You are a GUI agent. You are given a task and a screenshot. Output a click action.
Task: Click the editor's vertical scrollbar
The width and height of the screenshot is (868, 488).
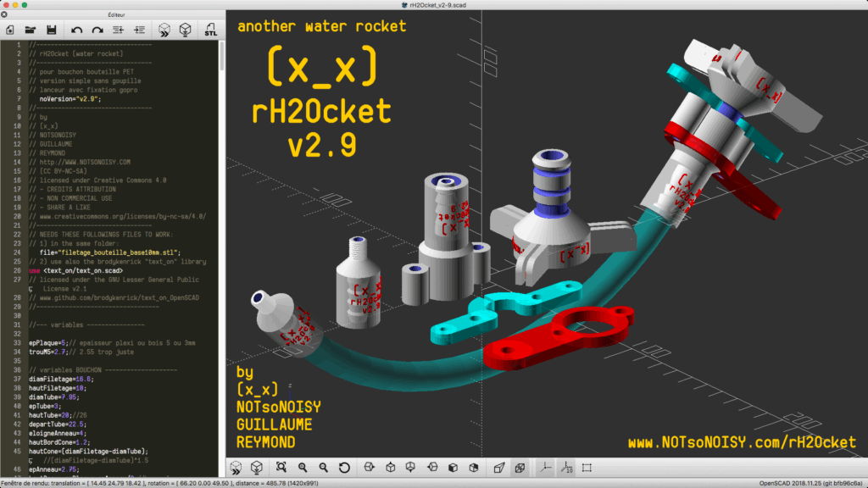(221, 55)
